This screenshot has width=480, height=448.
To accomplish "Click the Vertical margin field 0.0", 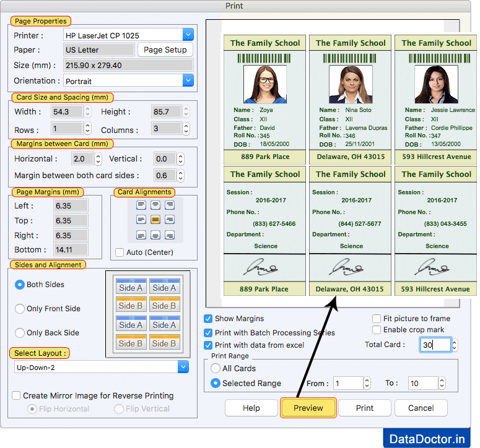I will (x=165, y=158).
